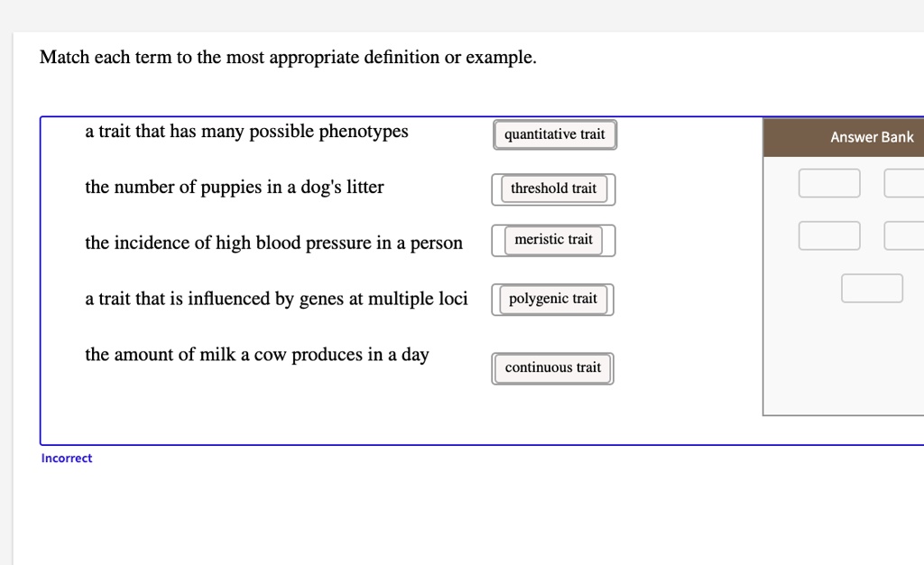924x565 pixels.
Task: Select the threshold trait answer box
Action: (553, 189)
